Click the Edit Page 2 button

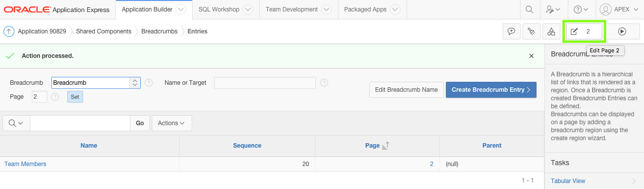(584, 31)
